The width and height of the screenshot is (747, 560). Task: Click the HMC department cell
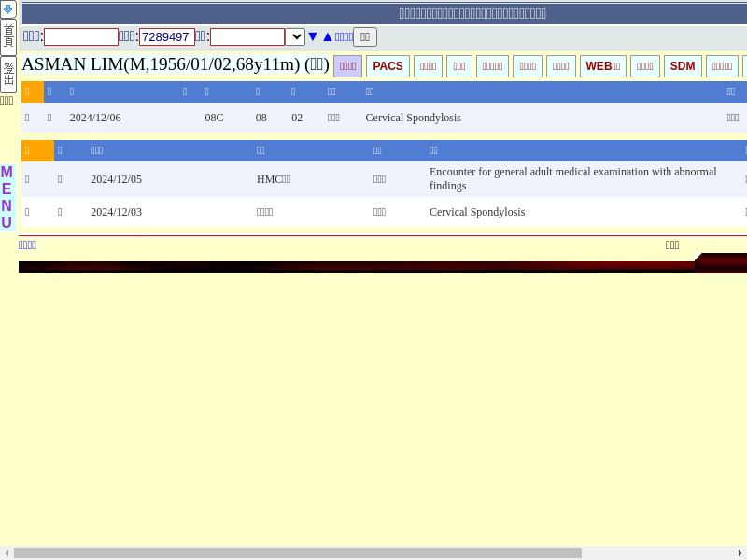(x=274, y=179)
